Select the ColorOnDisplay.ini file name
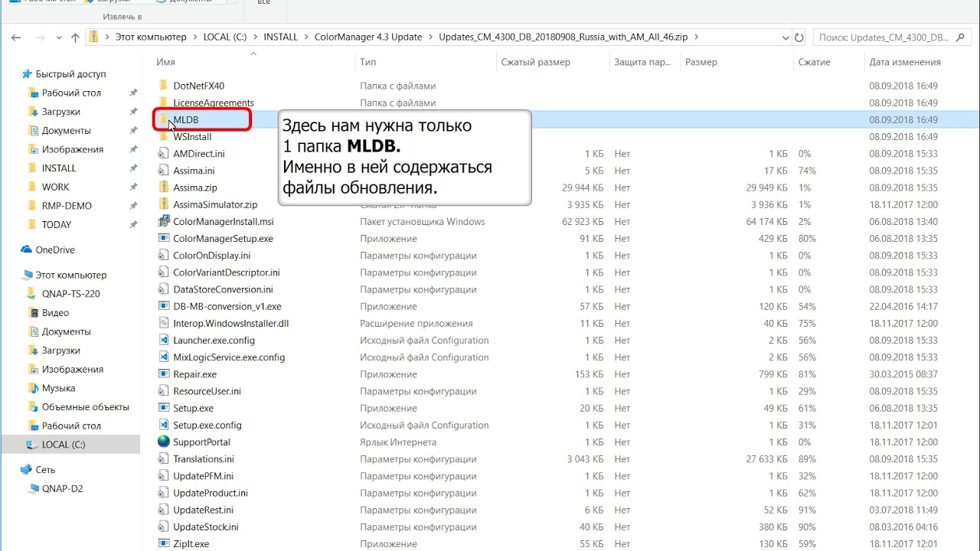This screenshot has width=980, height=551. (212, 256)
